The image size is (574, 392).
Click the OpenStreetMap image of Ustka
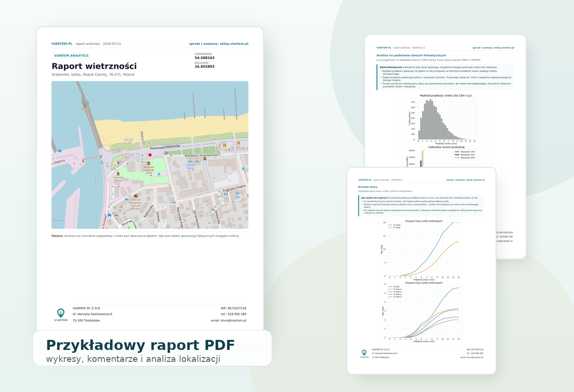(150, 155)
